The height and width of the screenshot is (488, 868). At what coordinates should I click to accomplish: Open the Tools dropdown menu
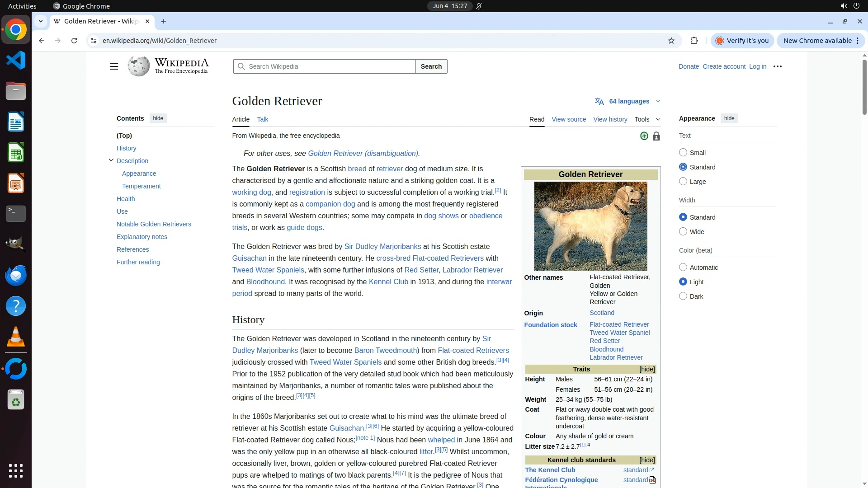646,119
